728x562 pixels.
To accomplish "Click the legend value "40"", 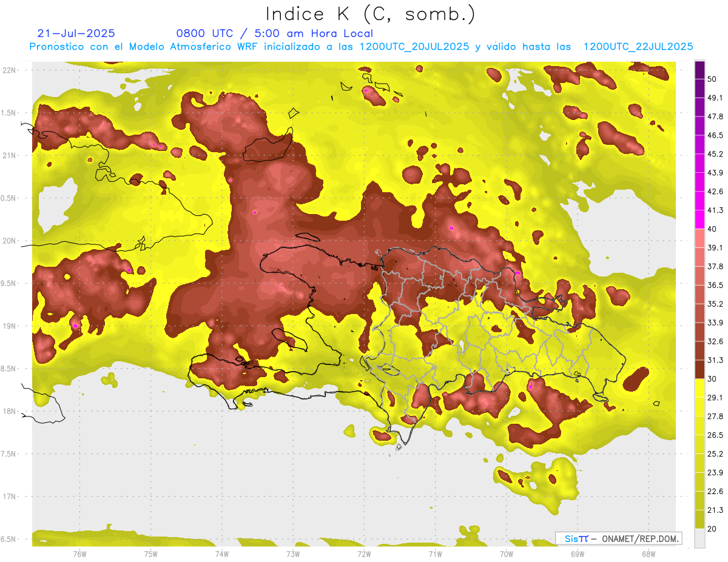I will pos(713,229).
